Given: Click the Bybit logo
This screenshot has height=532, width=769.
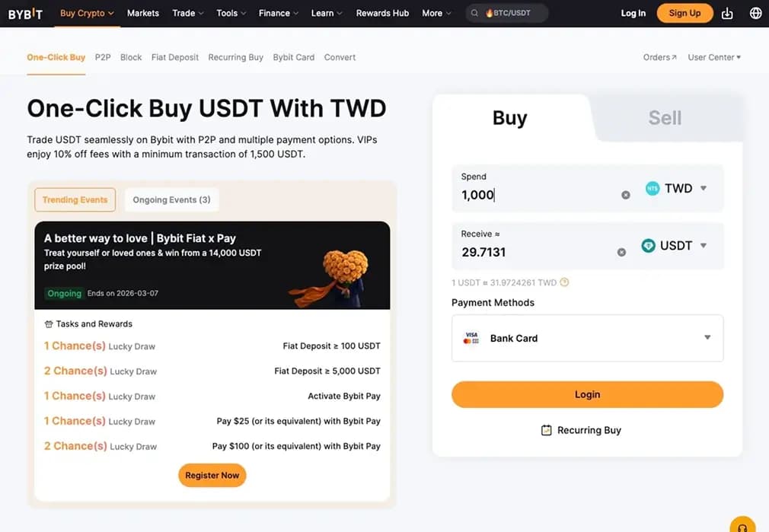Looking at the screenshot, I should pos(25,13).
